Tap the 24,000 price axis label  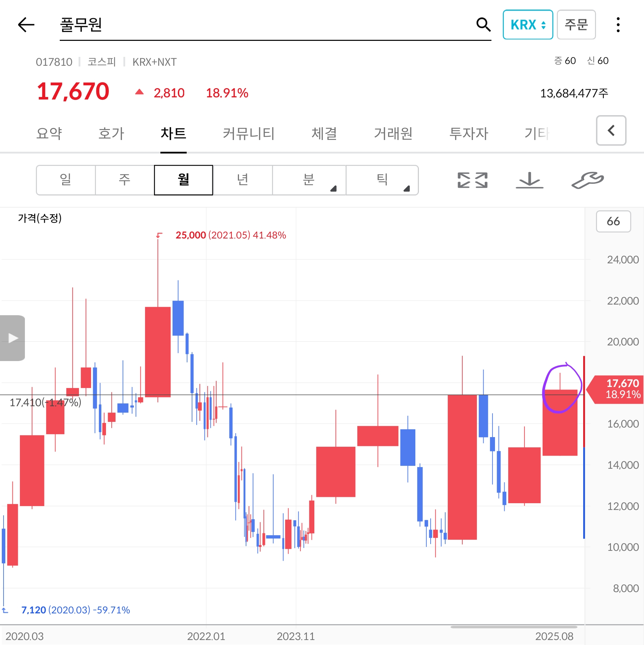623,260
